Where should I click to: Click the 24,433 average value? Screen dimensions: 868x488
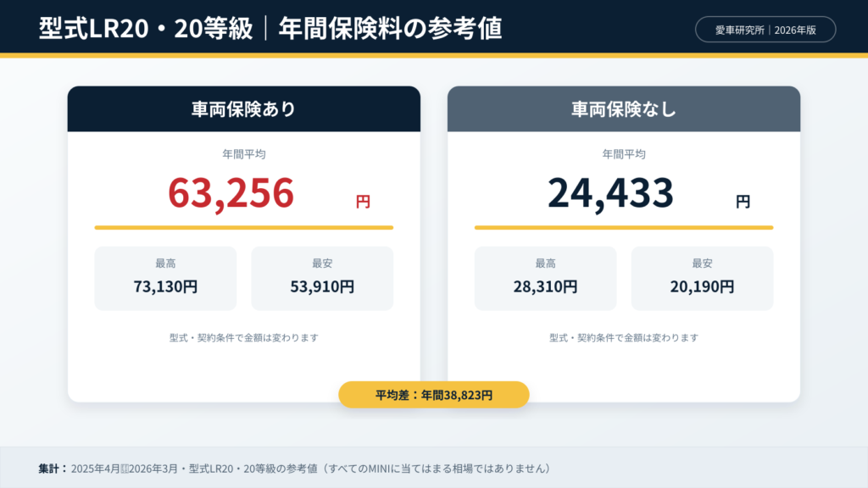coord(610,192)
